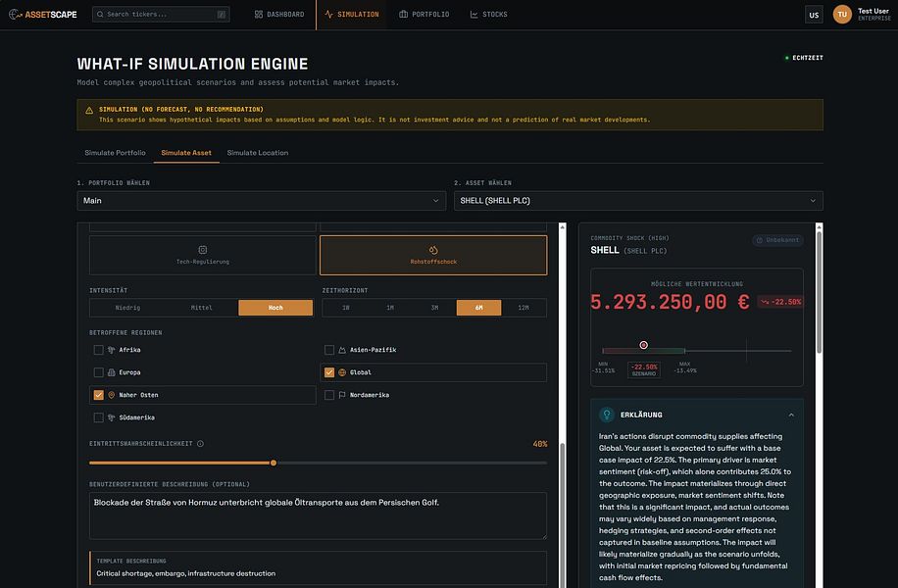This screenshot has width=898, height=588.
Task: Open the Portfolio wählen dropdown (Main)
Action: (x=261, y=200)
